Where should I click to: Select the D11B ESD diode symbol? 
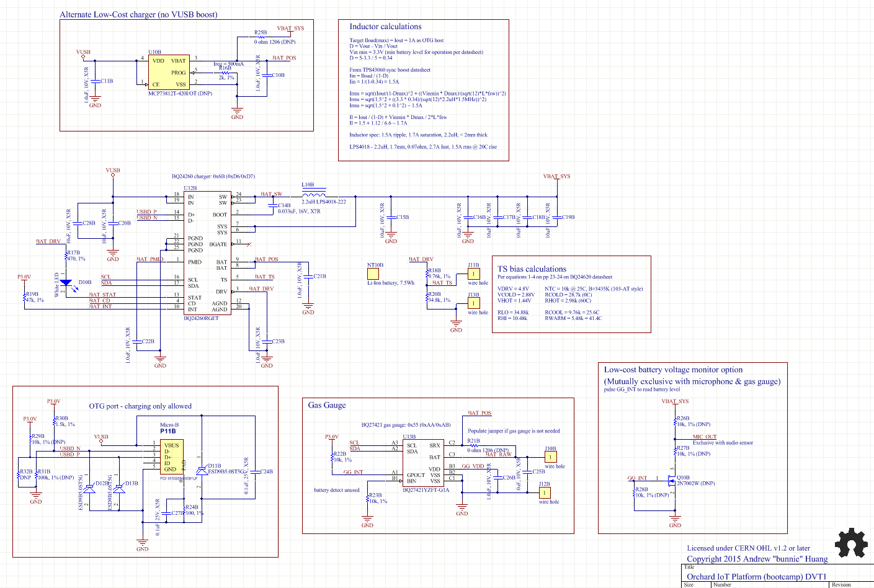tap(202, 471)
